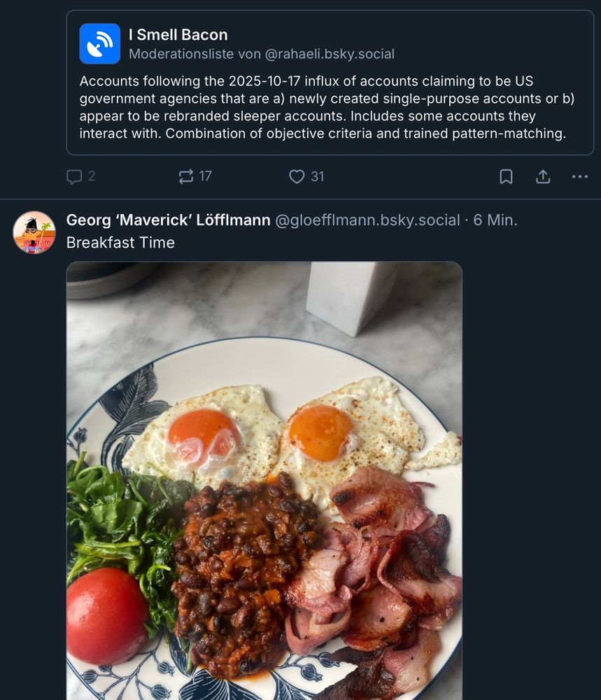The width and height of the screenshot is (601, 700).
Task: Toggle the heart like icon
Action: pyautogui.click(x=297, y=176)
